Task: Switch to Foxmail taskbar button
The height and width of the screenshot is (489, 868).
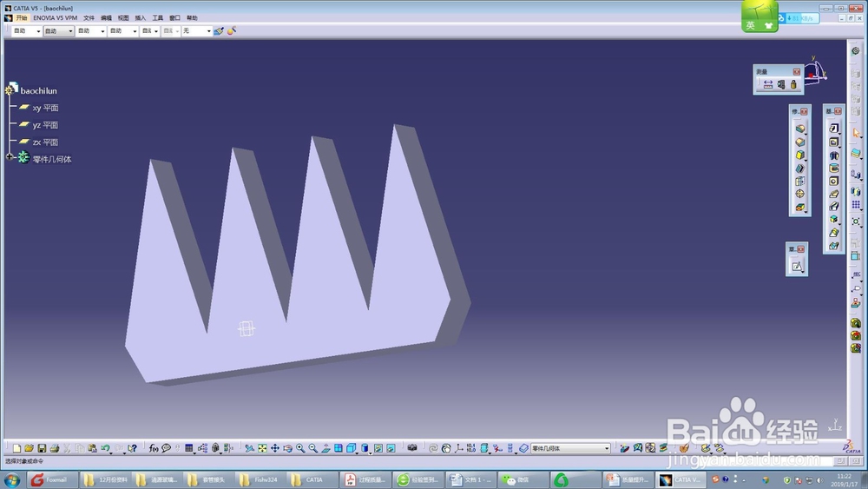Action: click(51, 479)
